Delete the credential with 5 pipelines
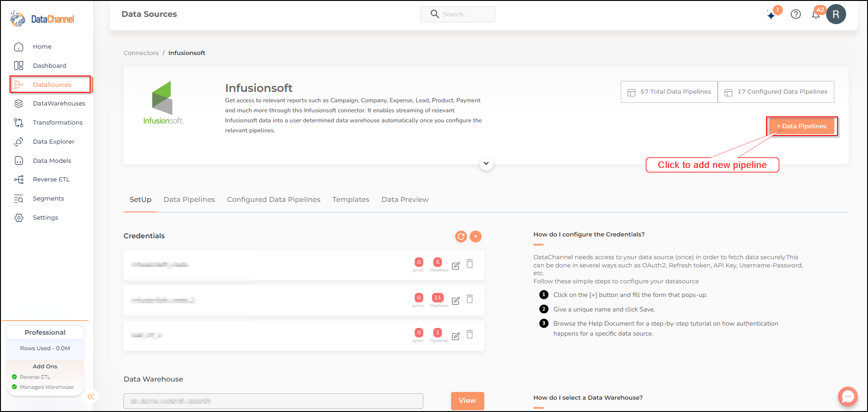This screenshot has width=868, height=412. point(470,264)
